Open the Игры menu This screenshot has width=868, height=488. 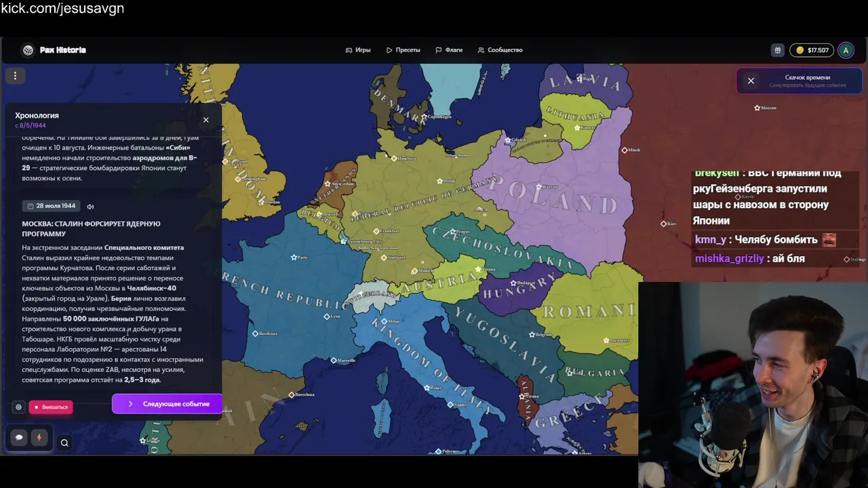click(358, 50)
